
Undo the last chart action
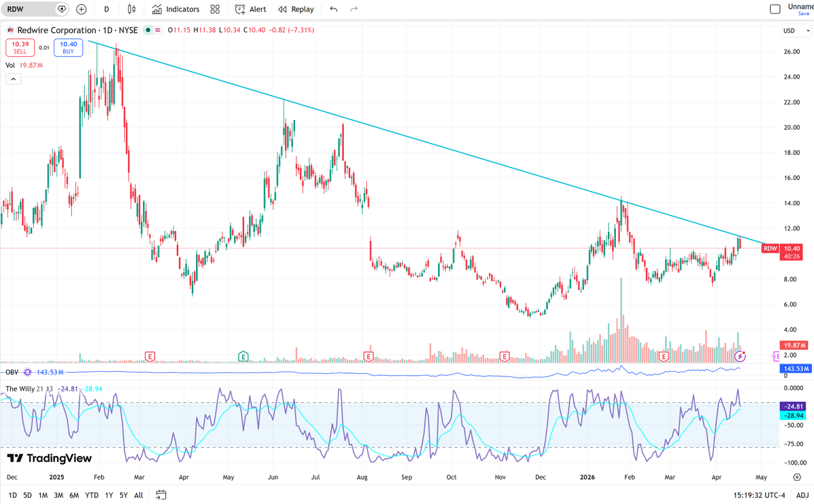333,9
